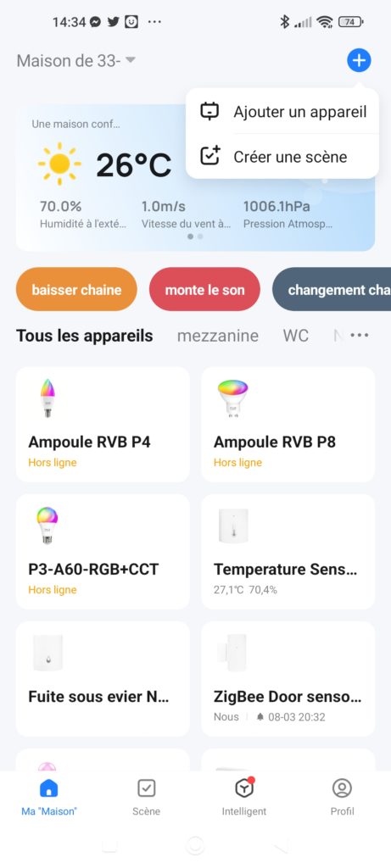Open the ZigBee Door sensor card
Screen dimensions: 391x868
pos(288,679)
